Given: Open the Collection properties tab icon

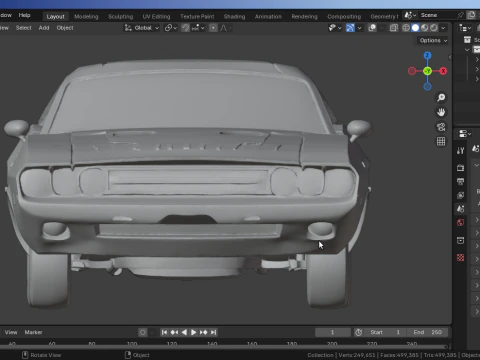Looking at the screenshot, I should point(461,240).
